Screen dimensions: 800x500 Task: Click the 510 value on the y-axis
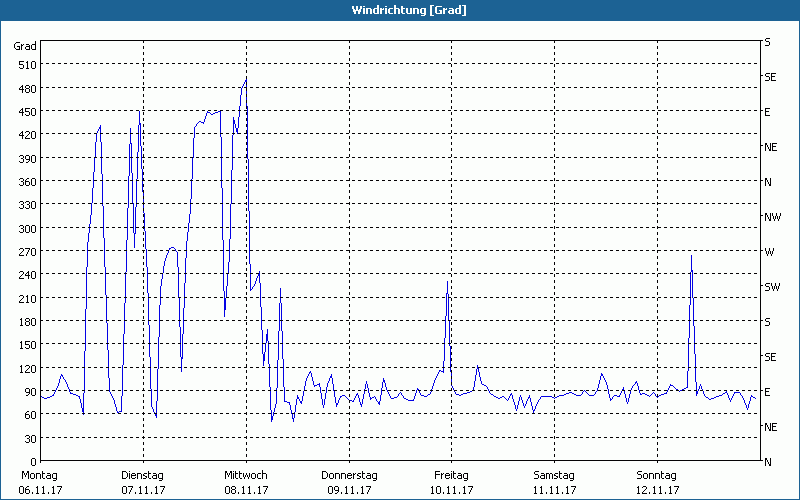pos(27,65)
